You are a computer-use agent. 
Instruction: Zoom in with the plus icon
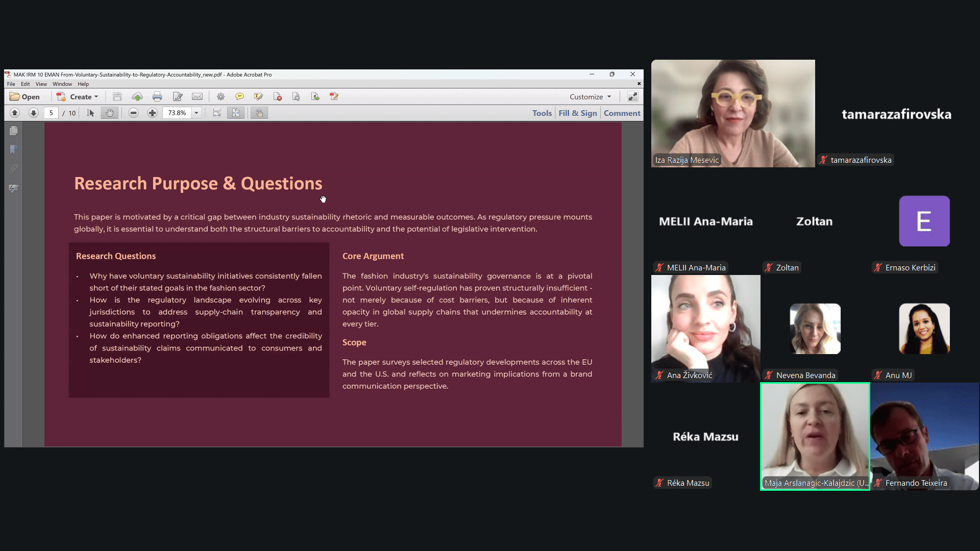(x=152, y=113)
